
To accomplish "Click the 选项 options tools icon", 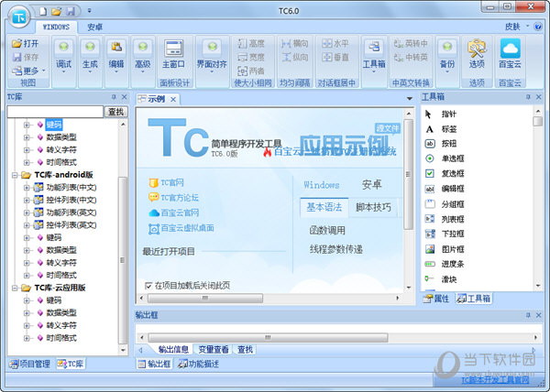I will click(x=477, y=54).
